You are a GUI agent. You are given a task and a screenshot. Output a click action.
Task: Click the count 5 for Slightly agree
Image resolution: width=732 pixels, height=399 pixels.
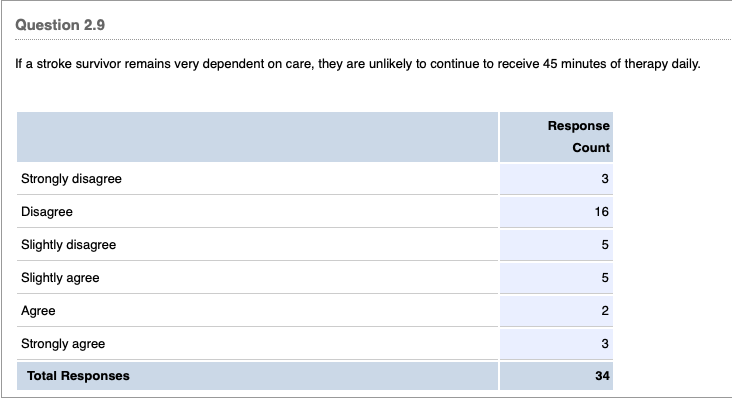pyautogui.click(x=605, y=278)
